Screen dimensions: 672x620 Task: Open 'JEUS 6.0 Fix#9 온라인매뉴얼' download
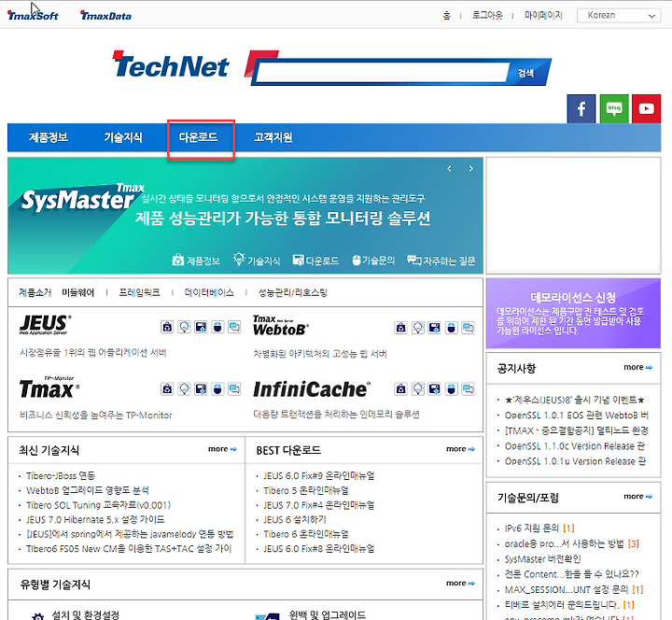(319, 475)
